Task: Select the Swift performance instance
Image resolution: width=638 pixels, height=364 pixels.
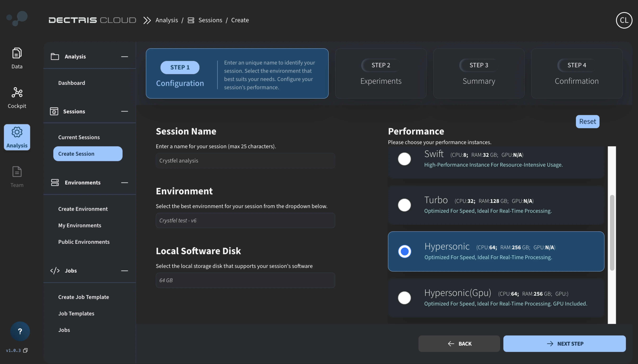Action: pyautogui.click(x=404, y=159)
